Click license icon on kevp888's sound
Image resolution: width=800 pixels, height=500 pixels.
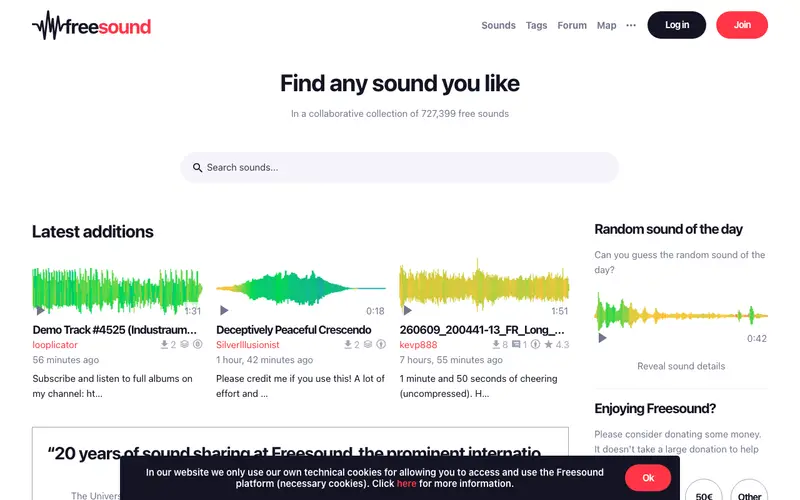(x=535, y=345)
